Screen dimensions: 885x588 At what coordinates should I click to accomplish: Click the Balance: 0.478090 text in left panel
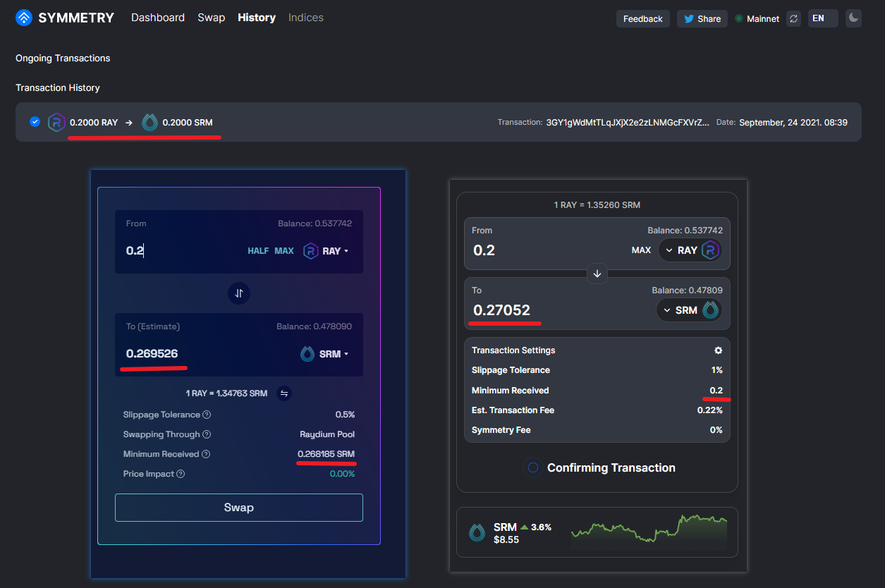click(x=314, y=326)
